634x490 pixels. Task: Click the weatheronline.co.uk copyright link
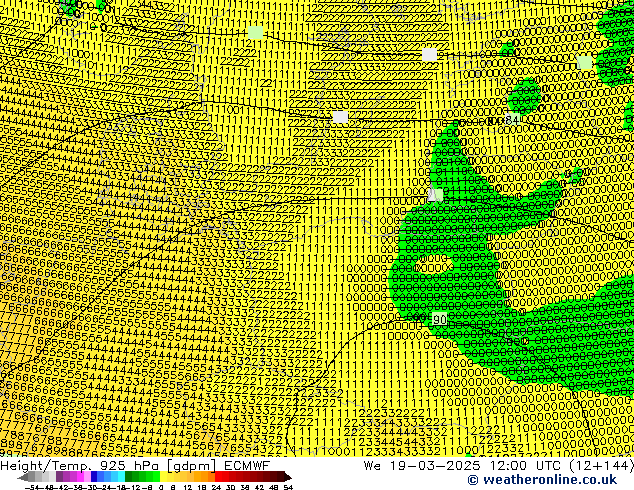542,480
